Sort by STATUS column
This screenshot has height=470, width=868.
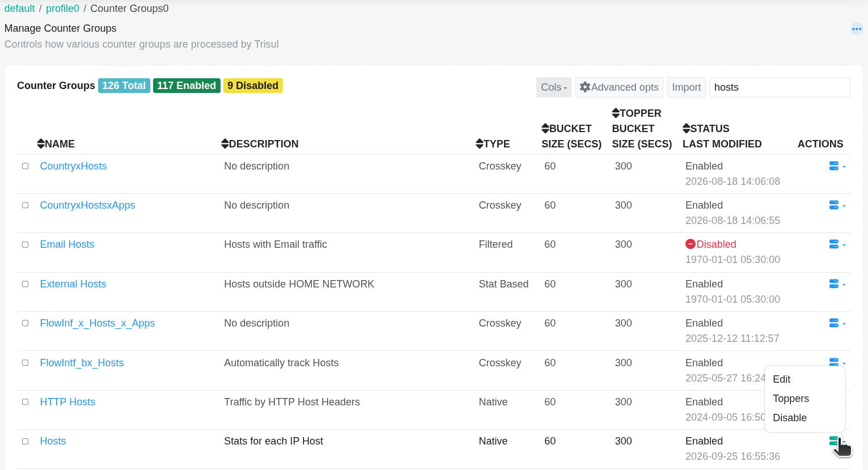(706, 129)
